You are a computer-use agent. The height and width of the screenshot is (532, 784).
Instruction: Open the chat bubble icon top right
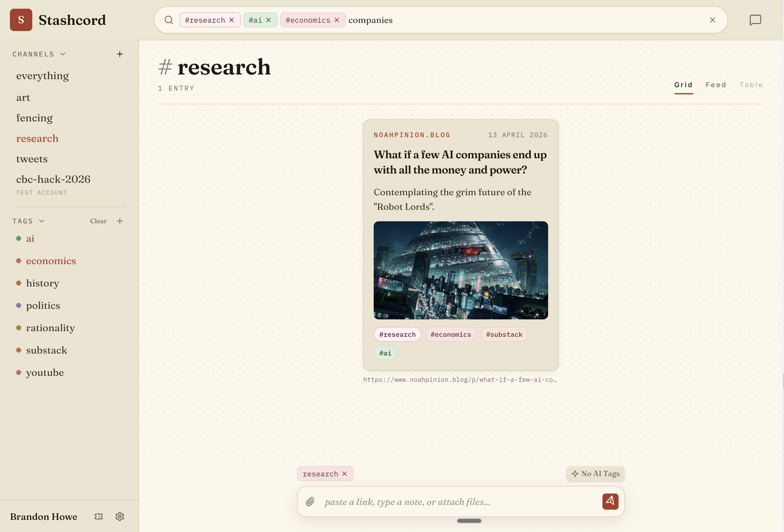point(755,20)
